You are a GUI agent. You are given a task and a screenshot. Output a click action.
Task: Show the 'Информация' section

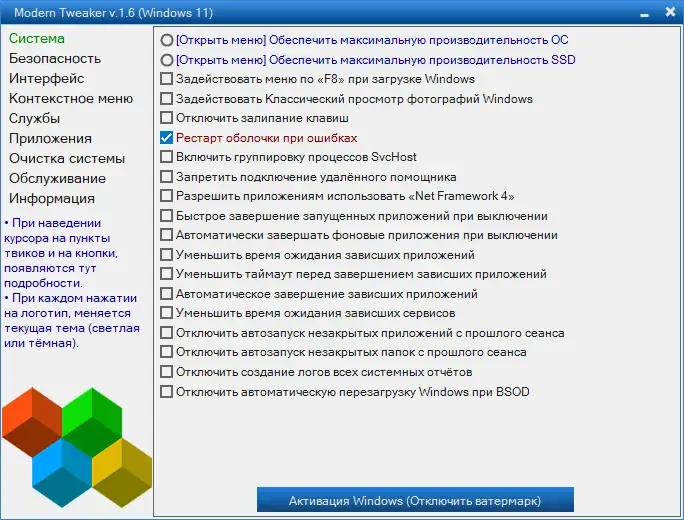click(52, 198)
